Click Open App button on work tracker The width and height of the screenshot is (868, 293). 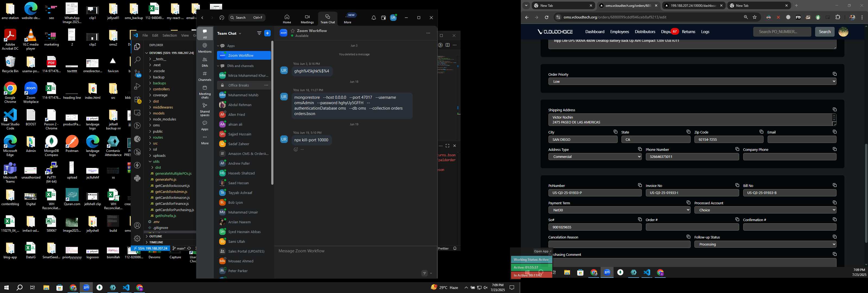click(x=542, y=251)
